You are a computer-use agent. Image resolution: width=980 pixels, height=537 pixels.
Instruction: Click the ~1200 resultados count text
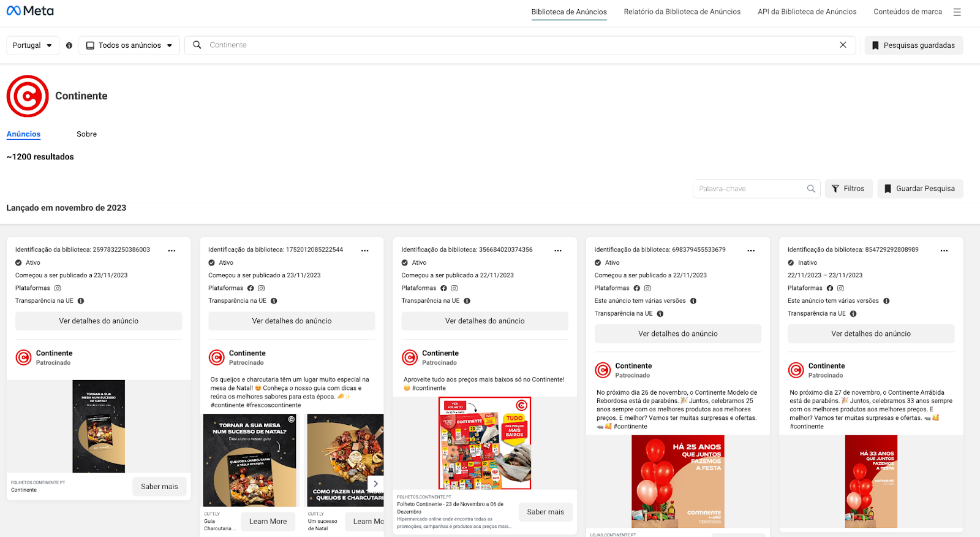pos(40,157)
